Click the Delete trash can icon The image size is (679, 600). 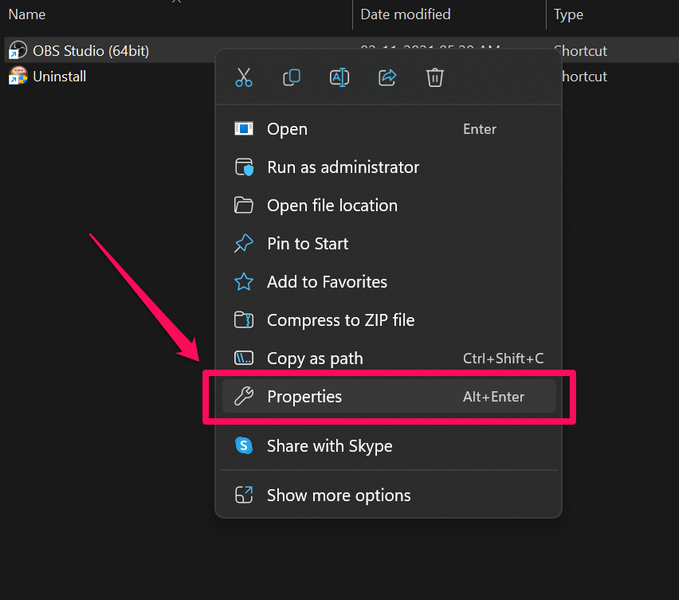point(434,77)
